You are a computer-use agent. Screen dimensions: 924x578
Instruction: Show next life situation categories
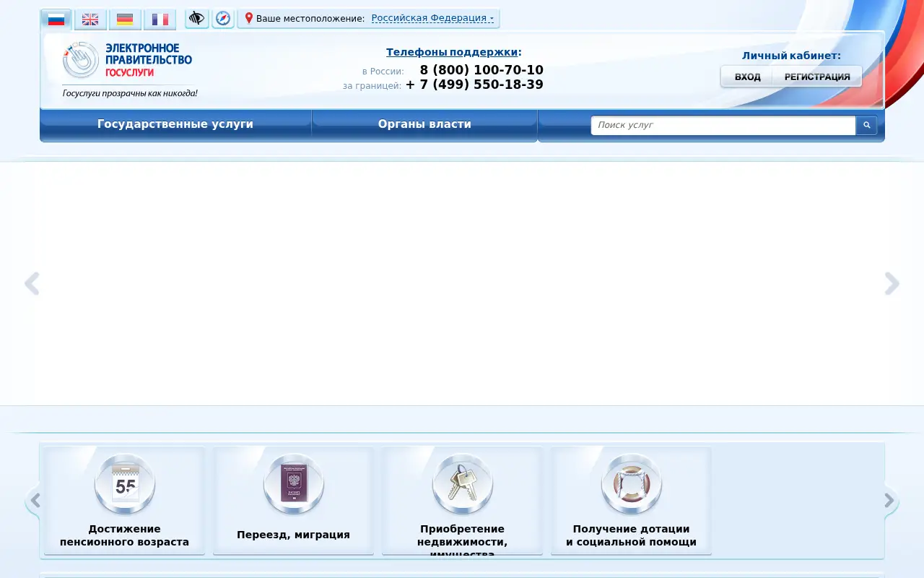(891, 501)
